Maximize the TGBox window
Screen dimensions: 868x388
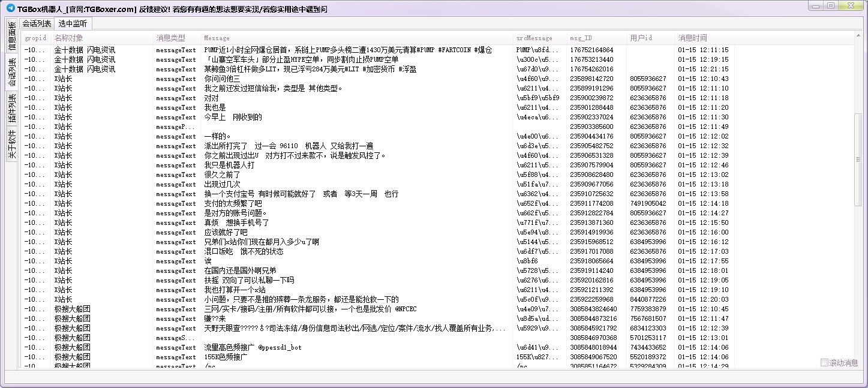tap(830, 5)
